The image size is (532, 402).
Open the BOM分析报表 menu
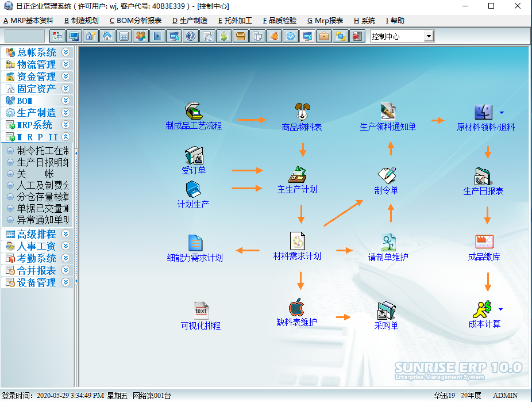[x=136, y=21]
